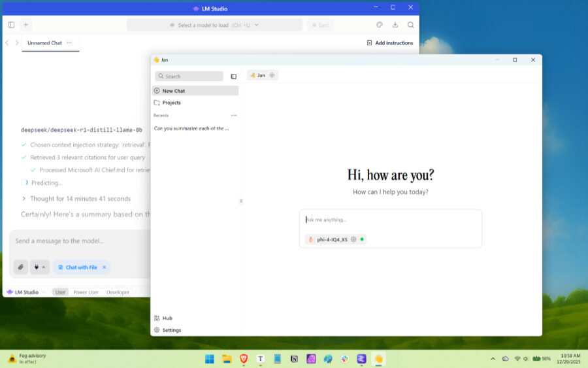Collapse Jan's sidebar with the panel icon

[x=233, y=76]
